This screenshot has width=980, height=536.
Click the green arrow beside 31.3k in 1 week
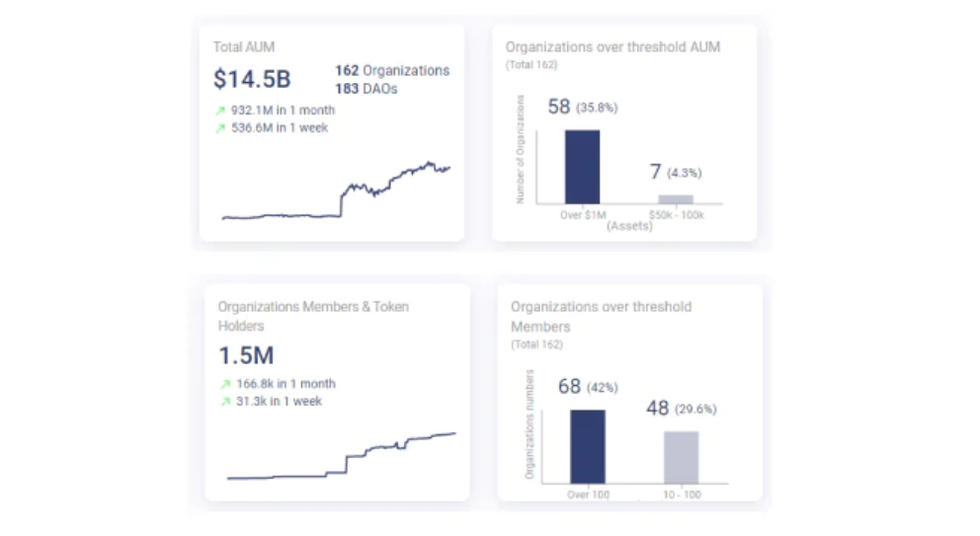pyautogui.click(x=225, y=402)
